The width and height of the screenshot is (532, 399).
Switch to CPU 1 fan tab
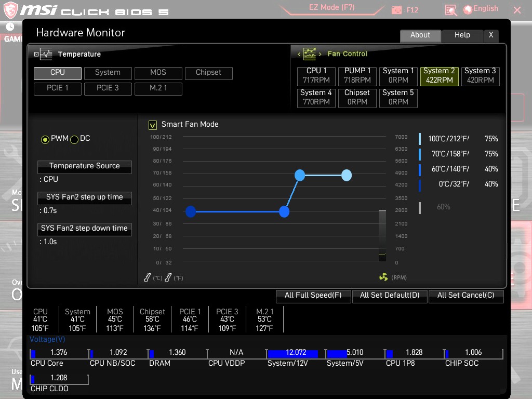pyautogui.click(x=316, y=76)
